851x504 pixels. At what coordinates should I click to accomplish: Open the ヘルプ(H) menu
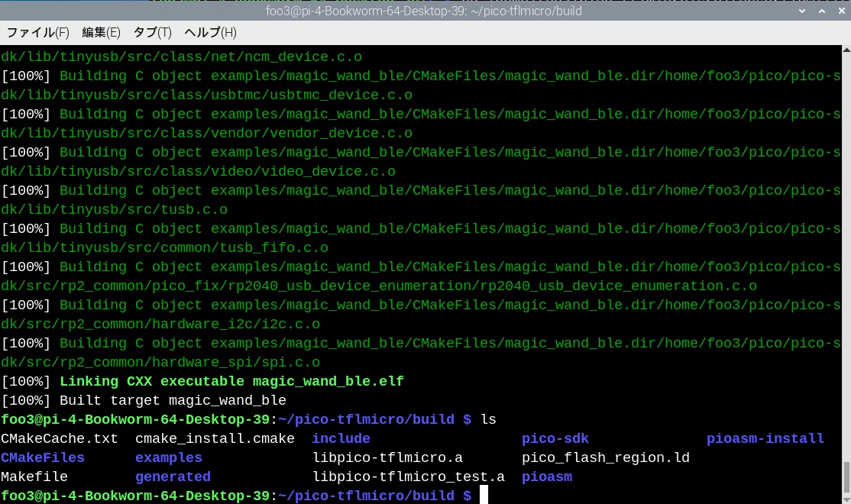point(210,32)
